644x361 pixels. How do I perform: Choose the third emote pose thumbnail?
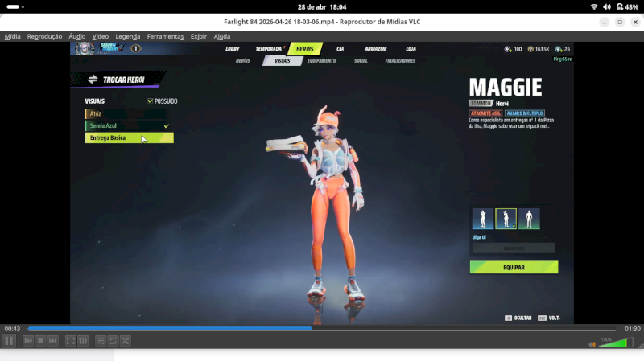(x=529, y=218)
